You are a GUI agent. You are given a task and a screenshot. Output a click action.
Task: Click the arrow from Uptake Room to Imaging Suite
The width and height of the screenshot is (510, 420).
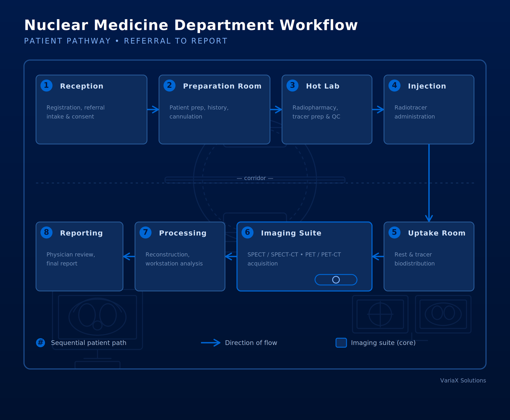[x=378, y=257]
